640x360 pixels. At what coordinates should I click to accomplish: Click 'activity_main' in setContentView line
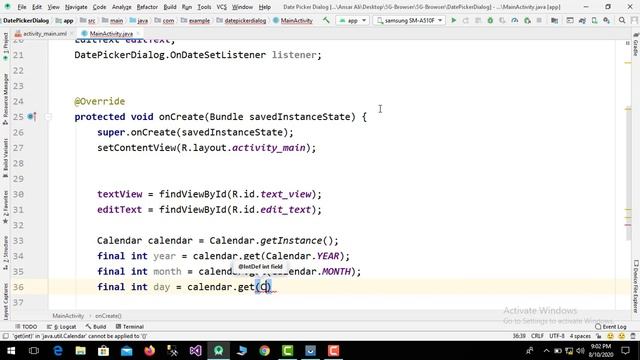tap(269, 148)
